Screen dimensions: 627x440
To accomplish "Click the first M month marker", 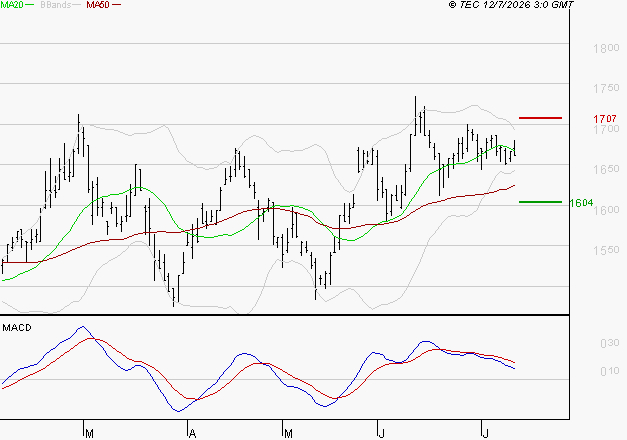I will pos(90,434).
